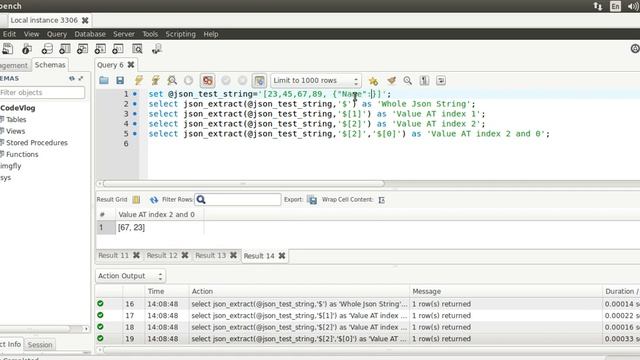Open the Scripting menu
Image resolution: width=640 pixels, height=360 pixels.
pyautogui.click(x=180, y=34)
